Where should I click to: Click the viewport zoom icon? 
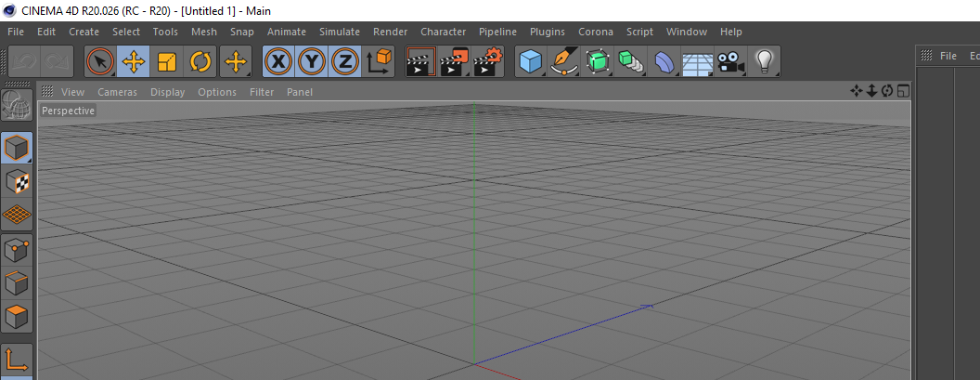[x=871, y=91]
